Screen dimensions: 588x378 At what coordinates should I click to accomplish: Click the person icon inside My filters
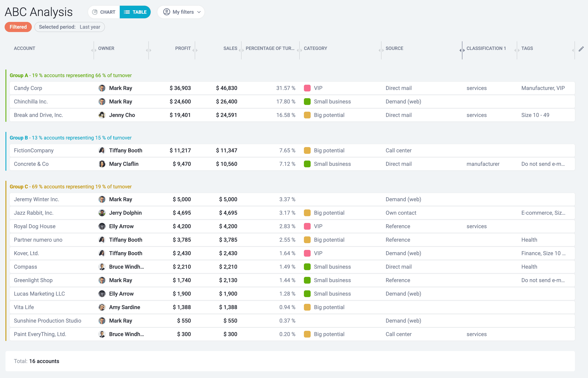pos(166,12)
